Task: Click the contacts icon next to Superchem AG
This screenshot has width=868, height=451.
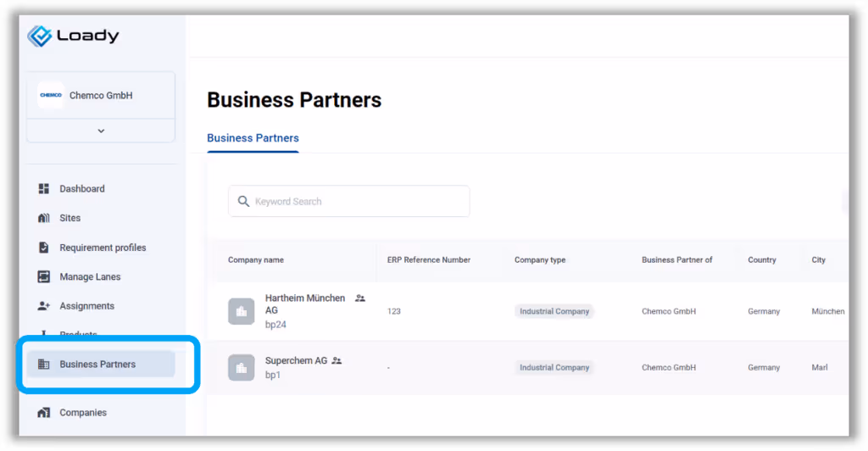Action: 337,361
